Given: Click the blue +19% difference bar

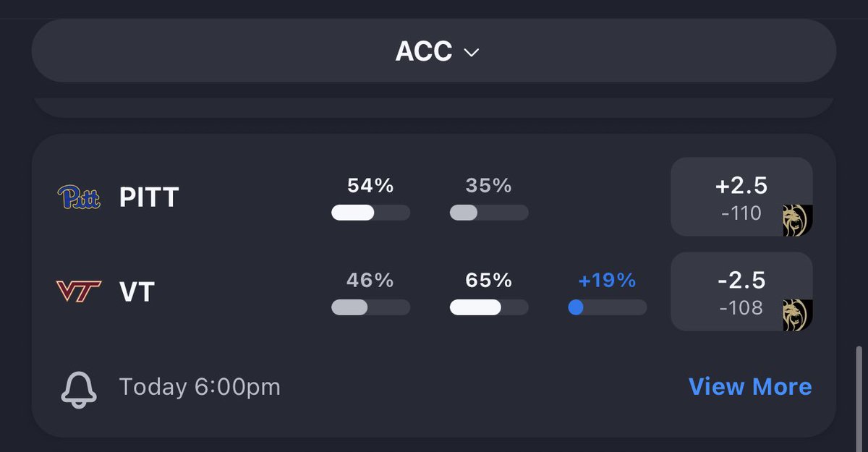Looking at the screenshot, I should (x=608, y=307).
